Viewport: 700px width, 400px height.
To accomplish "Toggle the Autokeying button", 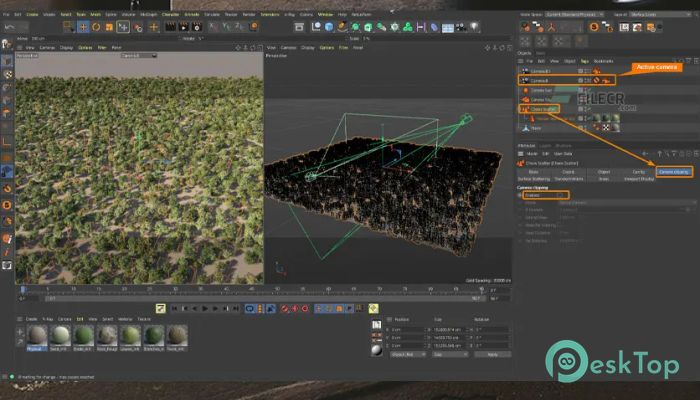I will coord(295,308).
